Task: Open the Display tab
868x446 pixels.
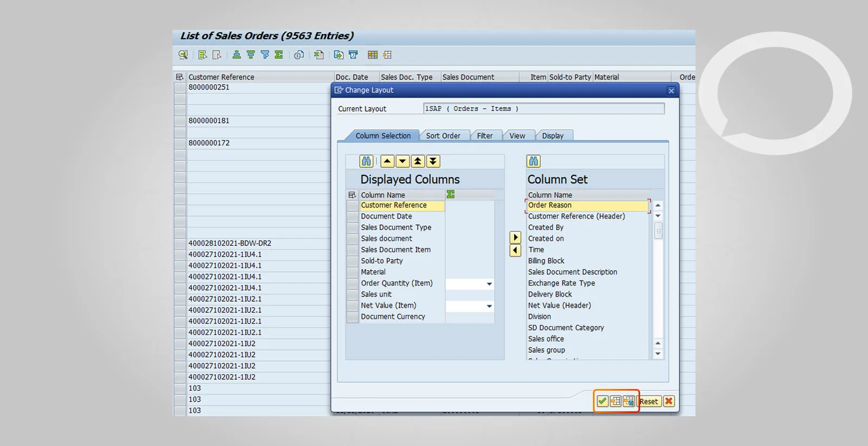Action: point(552,136)
